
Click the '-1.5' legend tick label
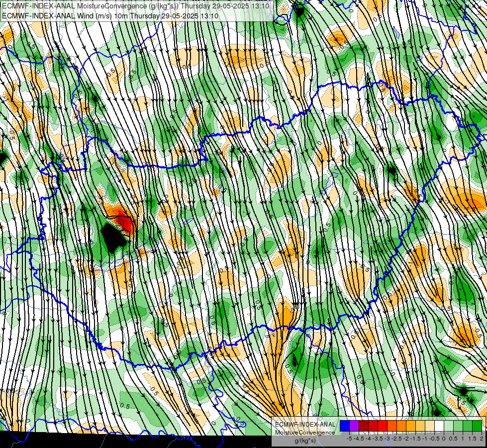[x=415, y=439]
